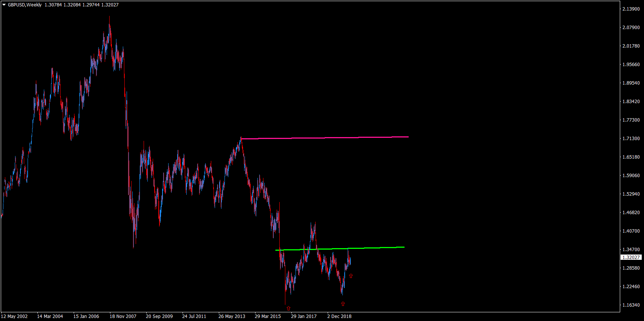
Task: Click the low value 1.29744 in header
Action: [x=91, y=5]
